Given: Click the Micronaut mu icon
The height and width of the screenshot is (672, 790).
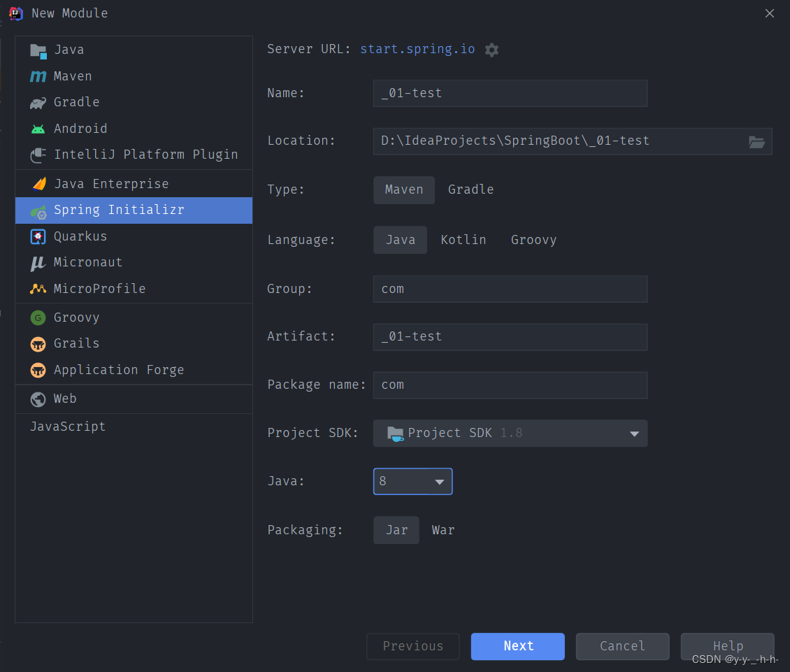Looking at the screenshot, I should coord(38,263).
